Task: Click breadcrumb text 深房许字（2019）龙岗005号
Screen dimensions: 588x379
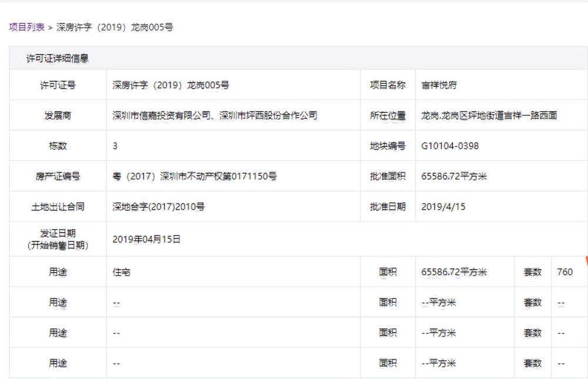Action: click(115, 27)
